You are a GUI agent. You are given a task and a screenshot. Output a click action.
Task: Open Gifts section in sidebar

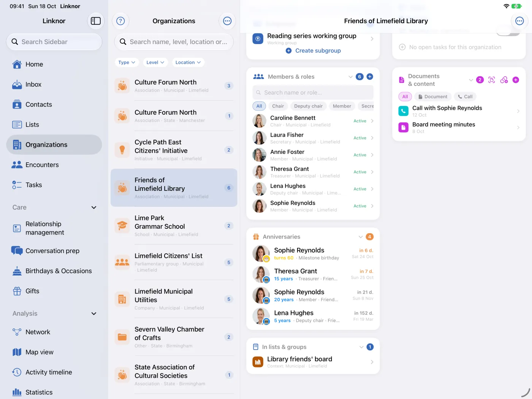coord(54,291)
